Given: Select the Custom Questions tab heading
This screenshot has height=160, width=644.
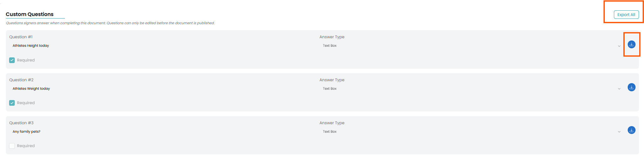Looking at the screenshot, I should pyautogui.click(x=30, y=14).
